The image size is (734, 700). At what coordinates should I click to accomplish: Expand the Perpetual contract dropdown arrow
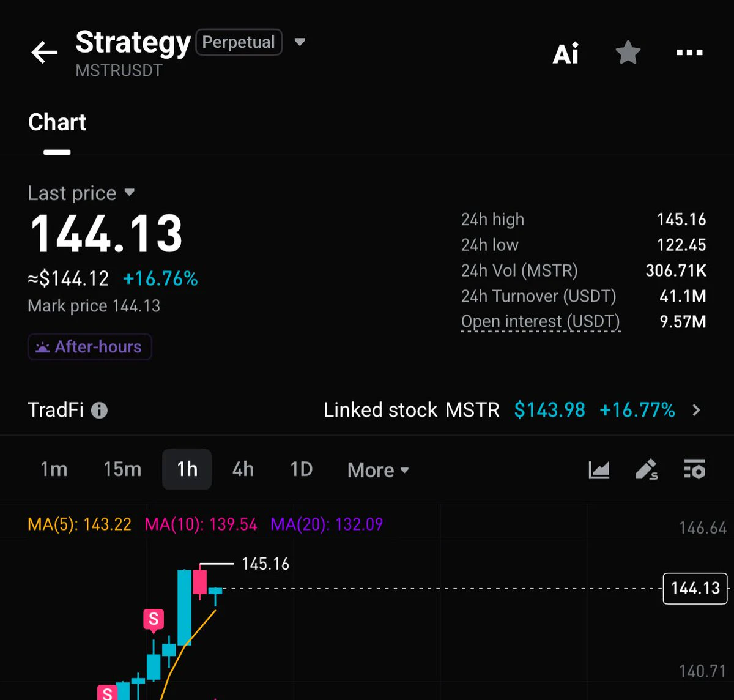tap(300, 42)
